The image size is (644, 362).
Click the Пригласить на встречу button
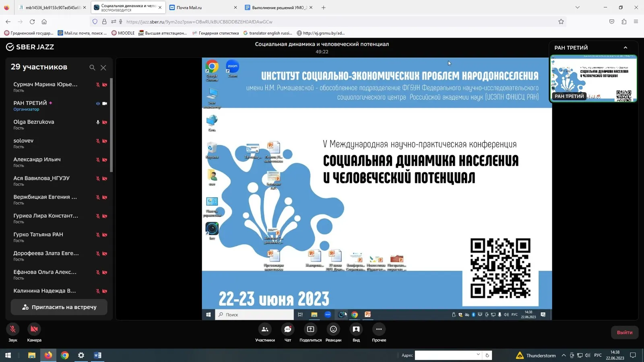[x=59, y=307]
